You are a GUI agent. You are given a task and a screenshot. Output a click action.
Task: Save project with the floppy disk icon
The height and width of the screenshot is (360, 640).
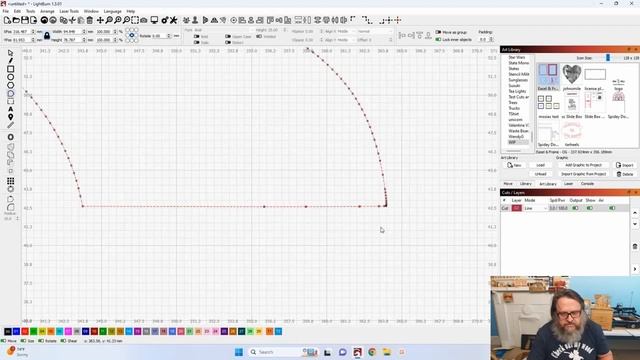24,20
